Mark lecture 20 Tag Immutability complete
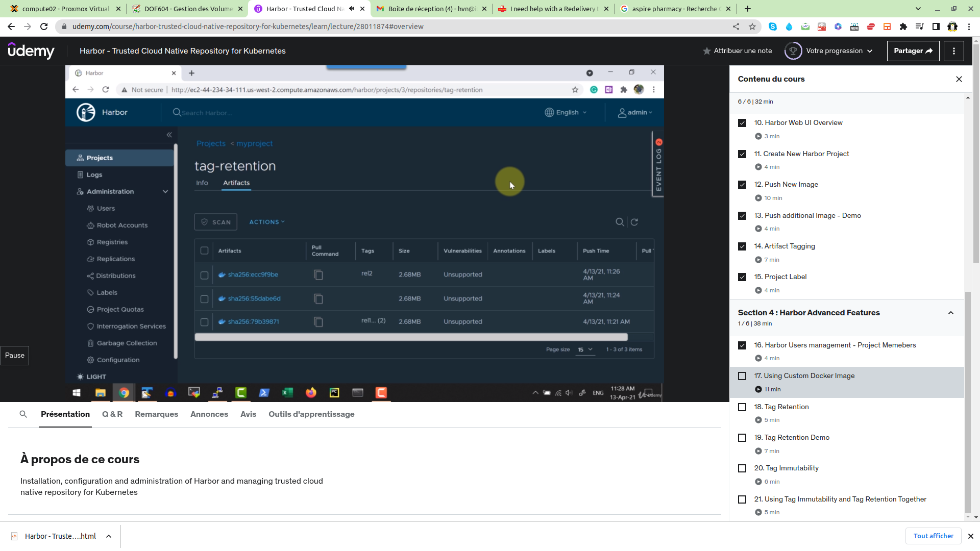This screenshot has height=551, width=980. coord(742,468)
